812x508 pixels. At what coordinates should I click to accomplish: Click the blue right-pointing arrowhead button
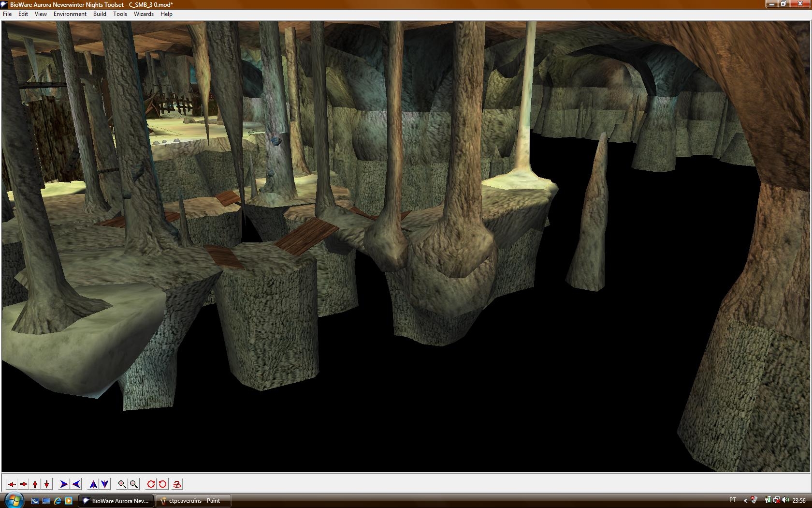(x=64, y=484)
